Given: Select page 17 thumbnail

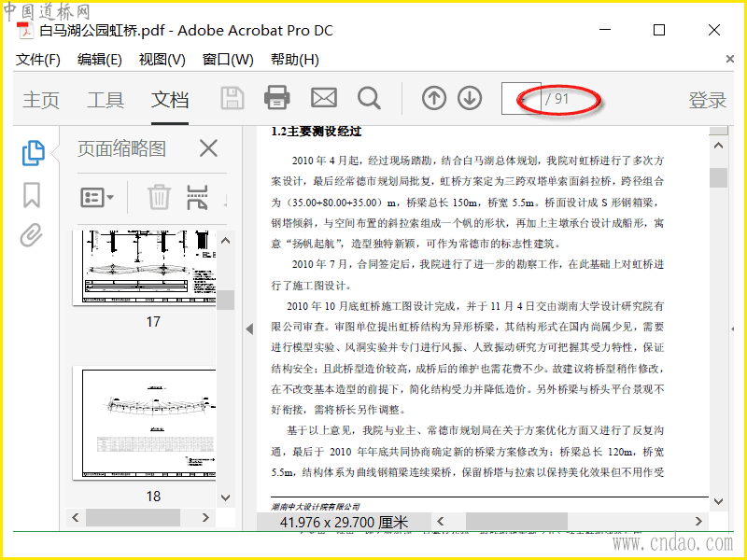Looking at the screenshot, I should (x=145, y=268).
